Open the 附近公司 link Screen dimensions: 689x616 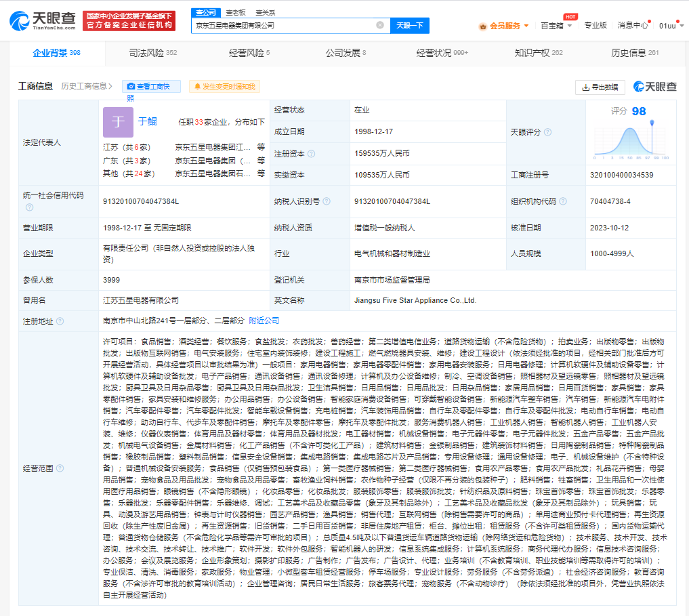(x=264, y=321)
